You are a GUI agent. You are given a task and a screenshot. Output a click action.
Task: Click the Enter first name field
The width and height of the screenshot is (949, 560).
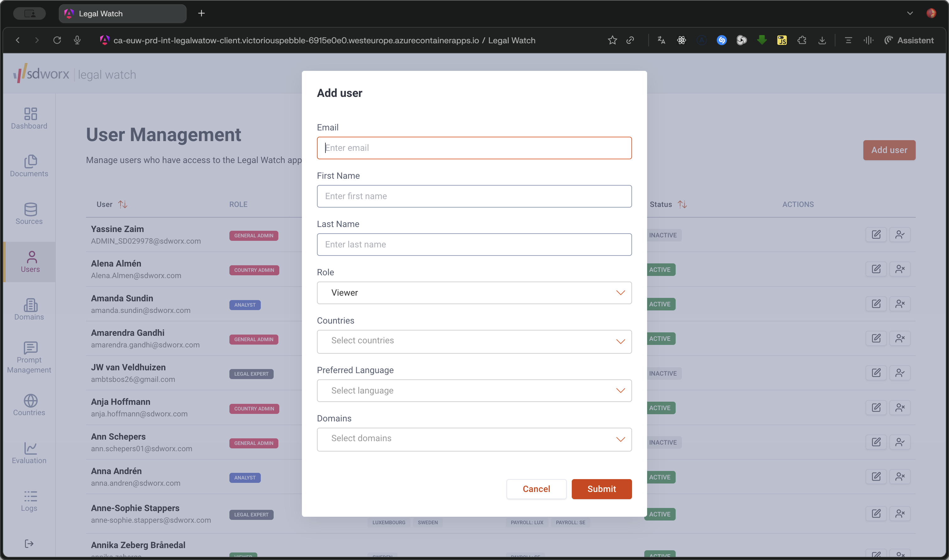tap(474, 196)
